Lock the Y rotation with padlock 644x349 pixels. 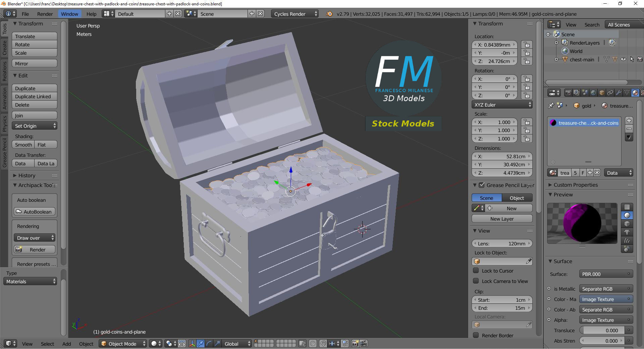point(527,87)
